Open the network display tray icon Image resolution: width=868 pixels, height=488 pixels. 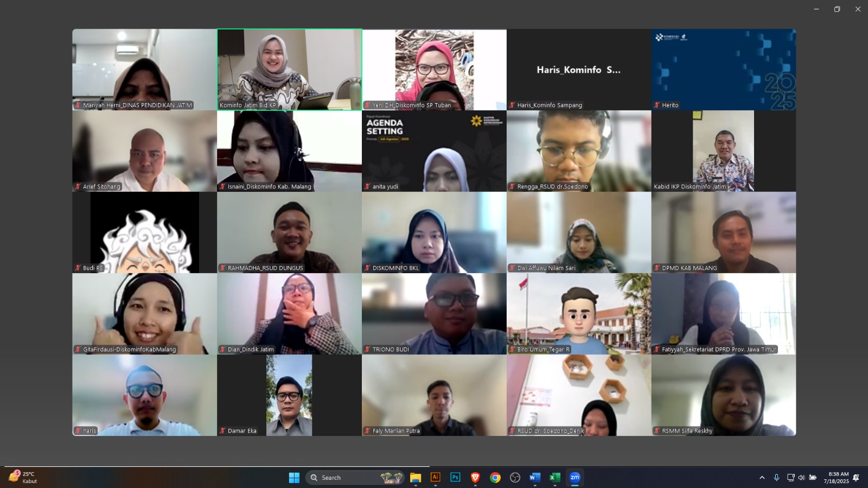coord(790,478)
